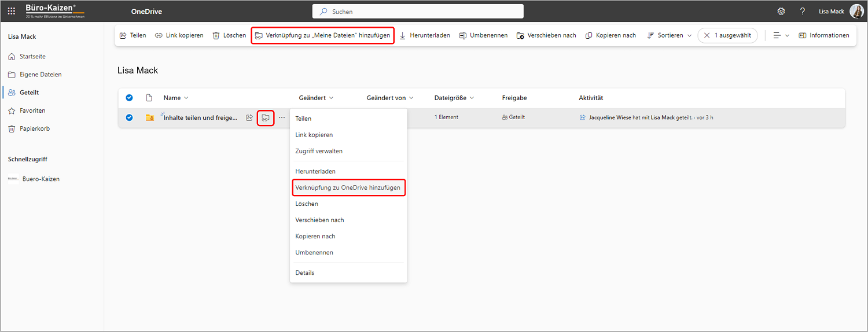Click the OneDrive app title

point(146,12)
